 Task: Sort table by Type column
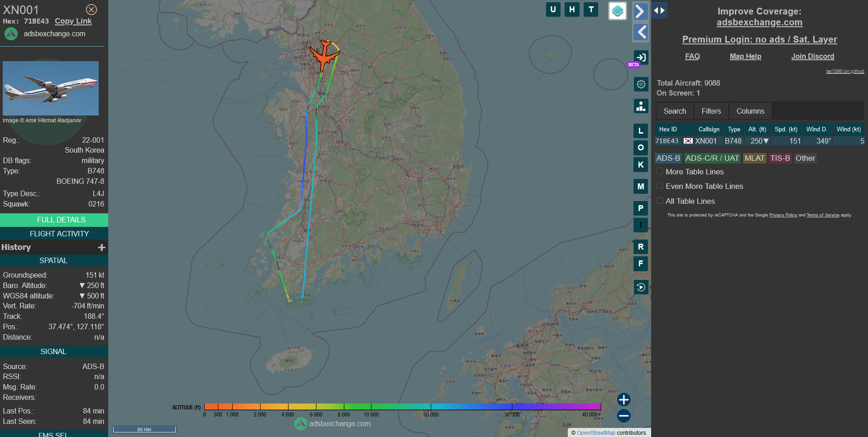click(x=734, y=130)
